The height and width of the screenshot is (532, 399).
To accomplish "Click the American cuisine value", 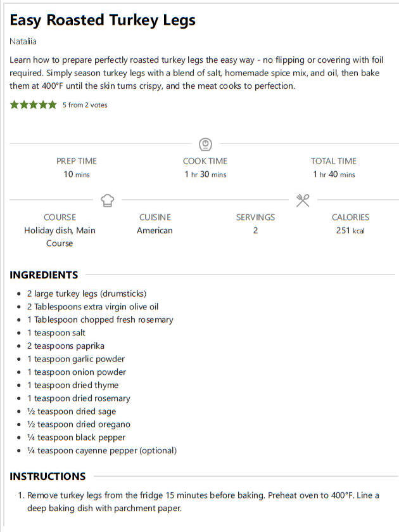I will [155, 230].
